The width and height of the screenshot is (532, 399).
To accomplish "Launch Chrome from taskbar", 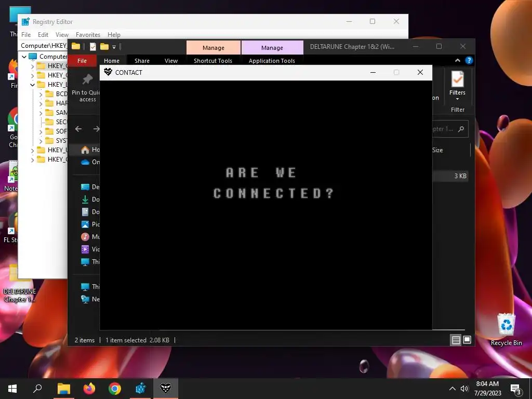I will 115,389.
